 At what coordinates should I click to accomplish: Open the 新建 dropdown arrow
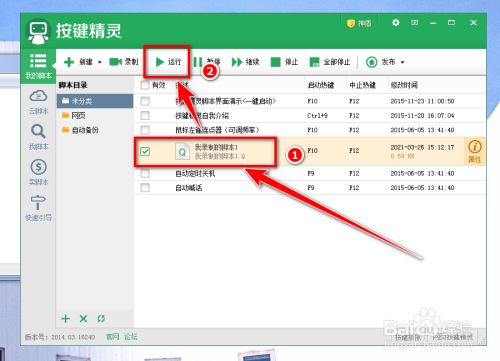99,62
